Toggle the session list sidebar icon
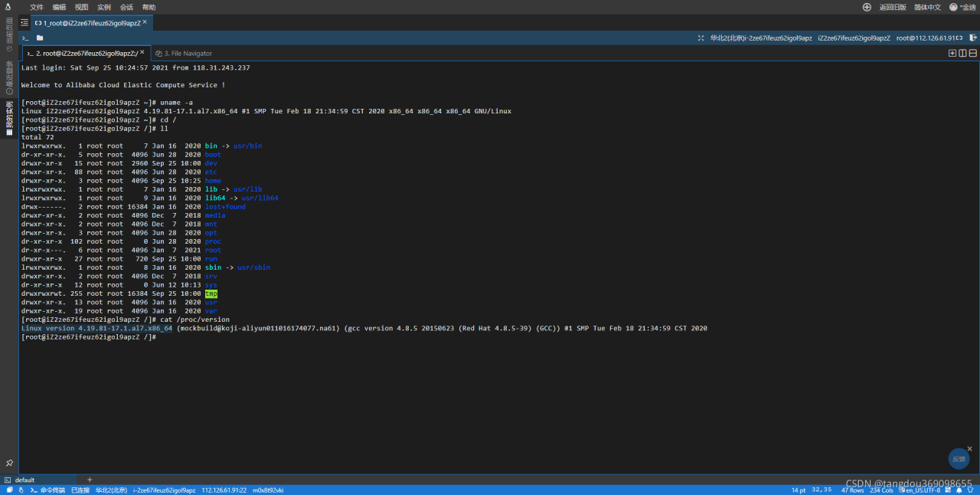Screen dimensions: 980x495 (24, 23)
